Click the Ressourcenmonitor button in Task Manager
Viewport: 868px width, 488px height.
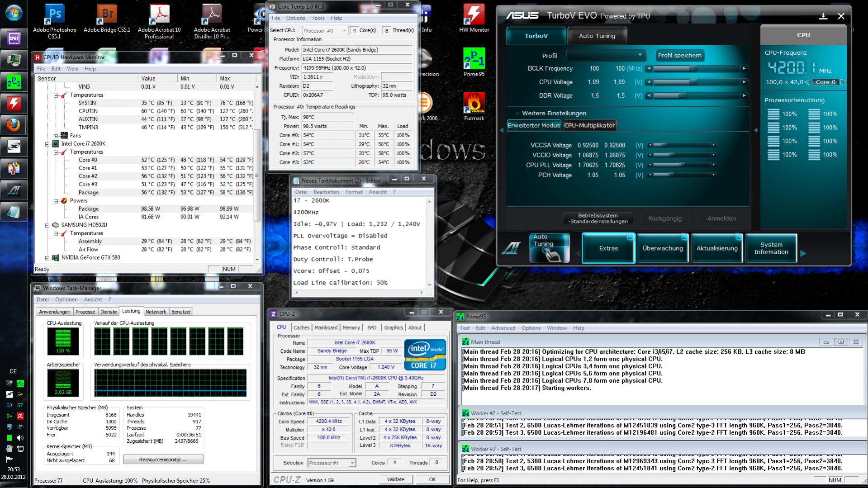tap(163, 460)
